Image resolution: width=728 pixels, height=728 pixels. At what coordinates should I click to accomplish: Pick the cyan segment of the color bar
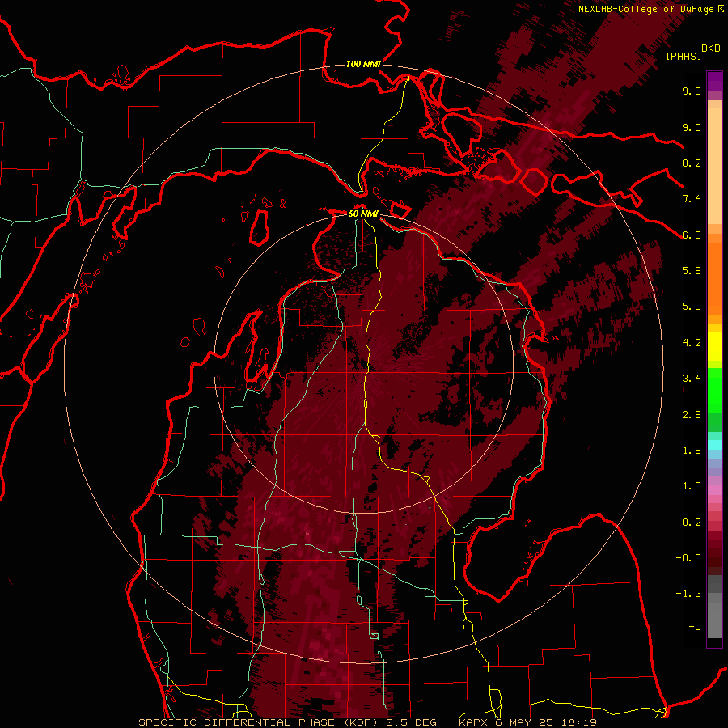714,445
